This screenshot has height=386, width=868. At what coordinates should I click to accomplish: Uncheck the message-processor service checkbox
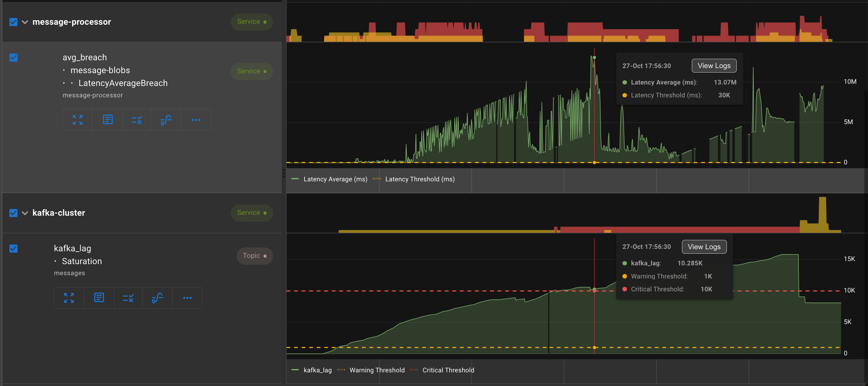[13, 22]
